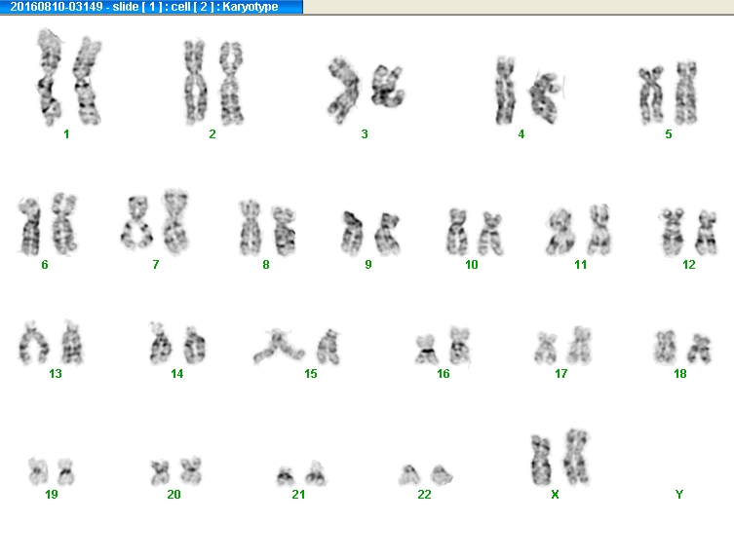Pick the left chromosome 1 image

coord(49,77)
